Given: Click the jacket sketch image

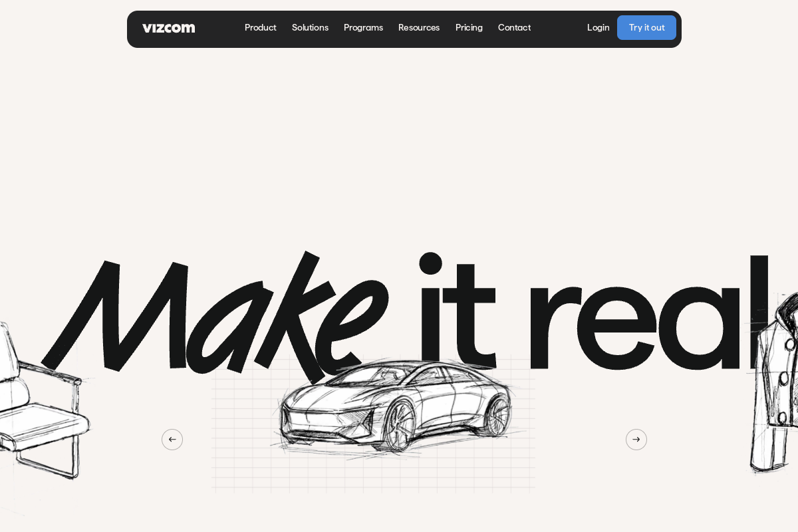Looking at the screenshot, I should pyautogui.click(x=773, y=382).
